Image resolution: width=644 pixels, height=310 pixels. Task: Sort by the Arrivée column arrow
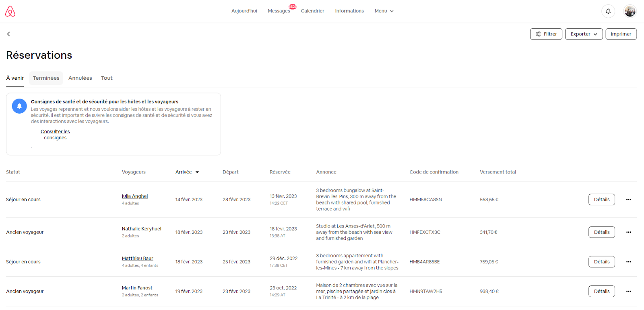tap(197, 172)
